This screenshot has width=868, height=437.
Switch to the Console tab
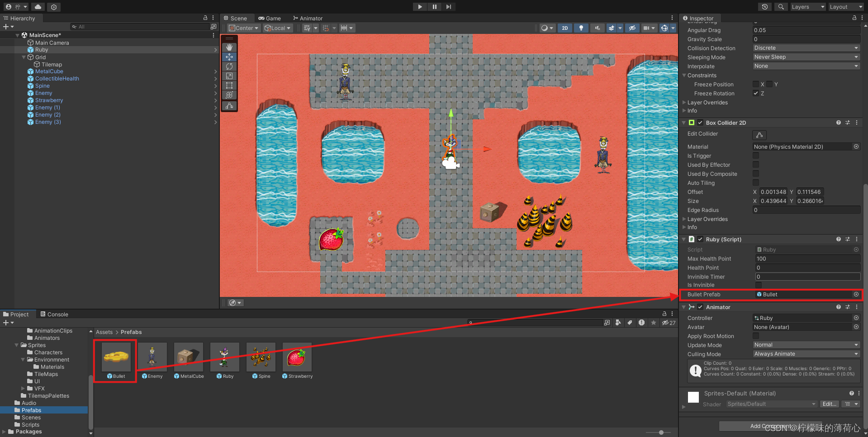click(x=54, y=315)
